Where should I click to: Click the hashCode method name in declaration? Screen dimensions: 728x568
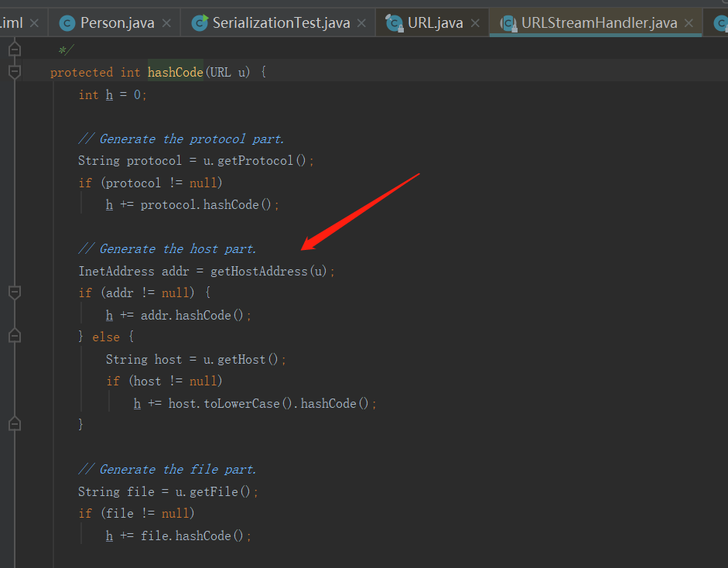point(175,73)
